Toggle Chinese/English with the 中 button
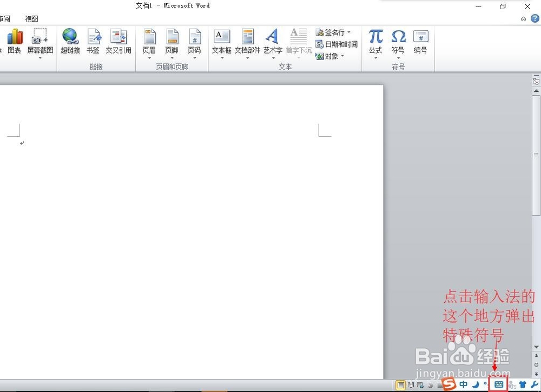This screenshot has width=541, height=392. [x=464, y=384]
